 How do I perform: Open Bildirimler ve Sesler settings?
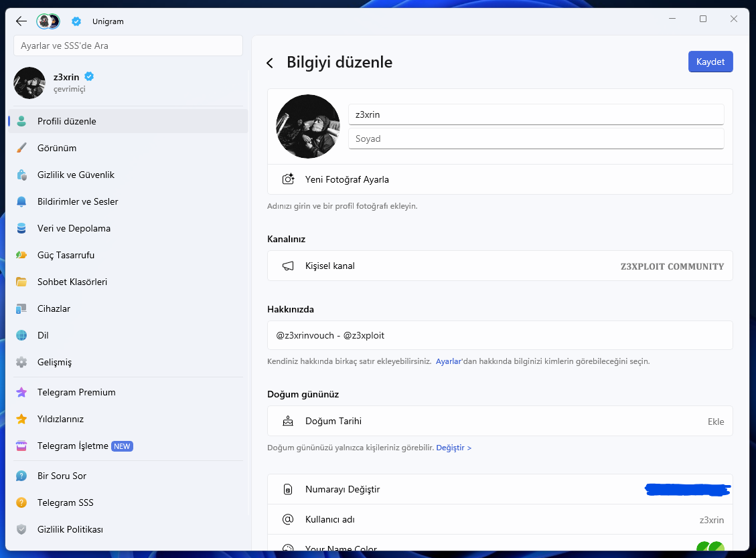point(129,201)
